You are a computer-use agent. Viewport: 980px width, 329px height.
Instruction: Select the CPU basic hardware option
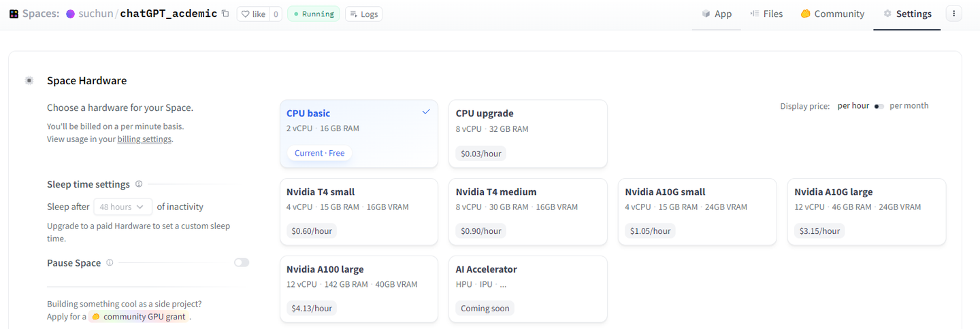point(359,133)
